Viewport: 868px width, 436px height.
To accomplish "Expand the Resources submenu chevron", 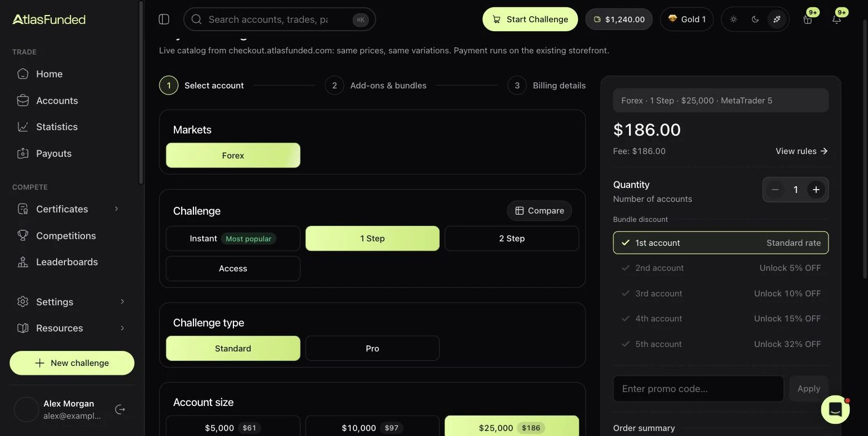I will (x=122, y=328).
